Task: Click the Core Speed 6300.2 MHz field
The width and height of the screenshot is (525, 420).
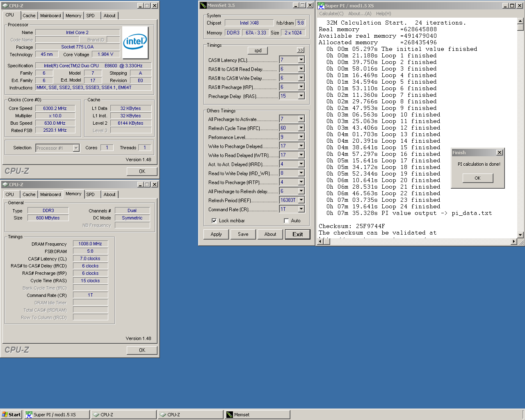Action: point(55,108)
